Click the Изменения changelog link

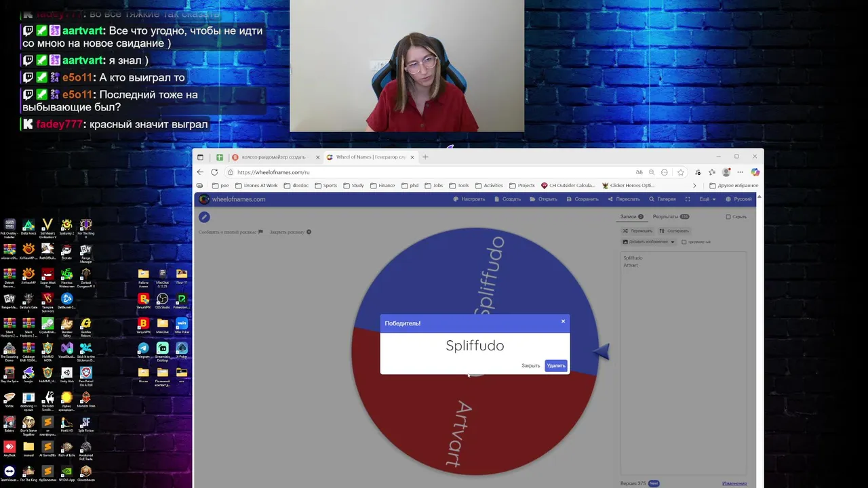pos(734,483)
